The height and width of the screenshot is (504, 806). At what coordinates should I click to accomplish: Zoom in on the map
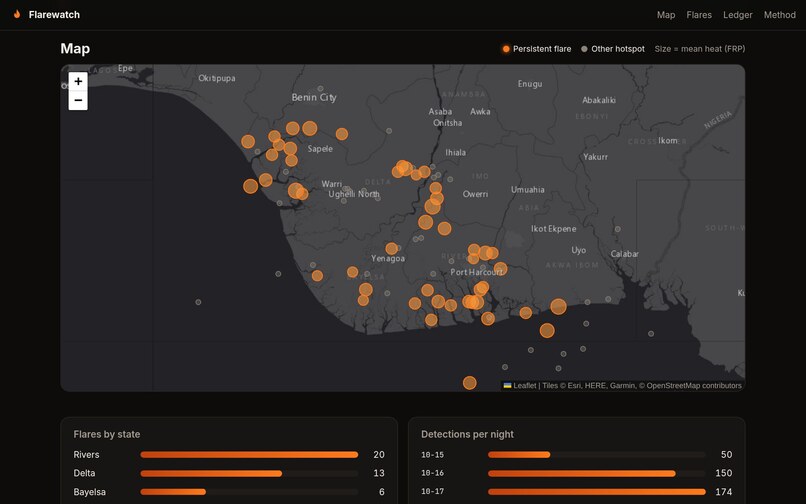click(x=78, y=81)
